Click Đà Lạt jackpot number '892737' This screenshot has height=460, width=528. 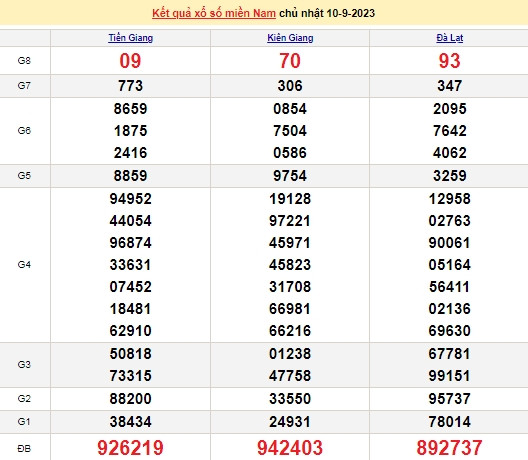450,448
